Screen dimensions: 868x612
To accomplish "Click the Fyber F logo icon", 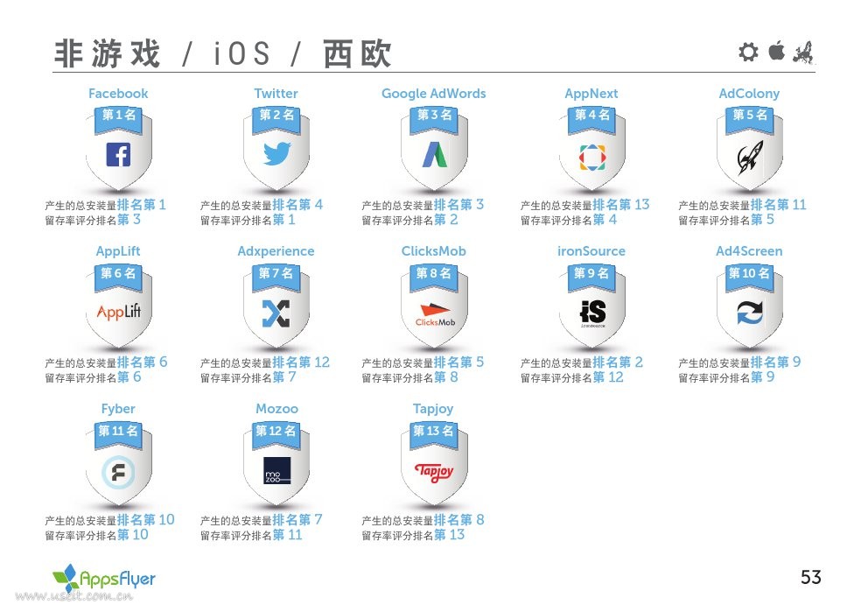I will [x=118, y=472].
